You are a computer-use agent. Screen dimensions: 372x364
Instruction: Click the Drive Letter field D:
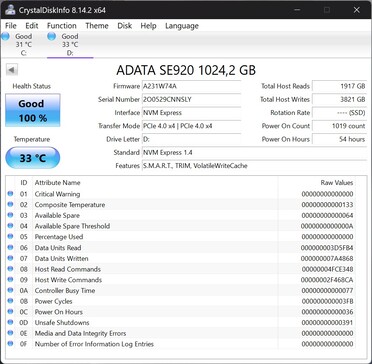tap(191, 139)
